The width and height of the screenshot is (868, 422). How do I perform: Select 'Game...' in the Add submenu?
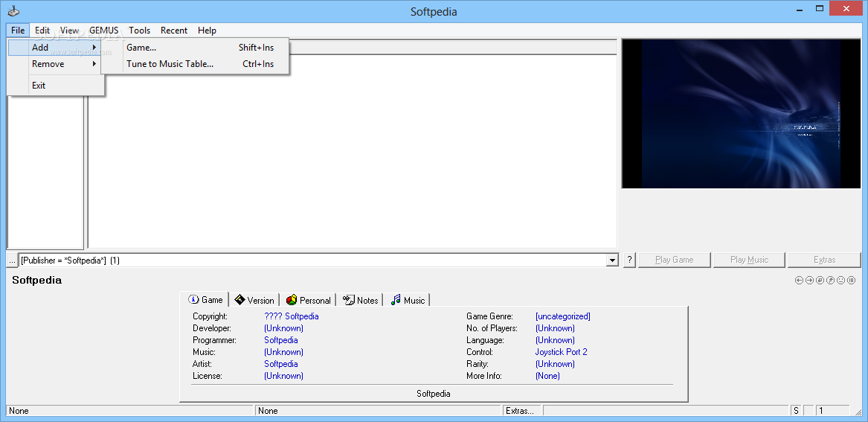[195, 48]
